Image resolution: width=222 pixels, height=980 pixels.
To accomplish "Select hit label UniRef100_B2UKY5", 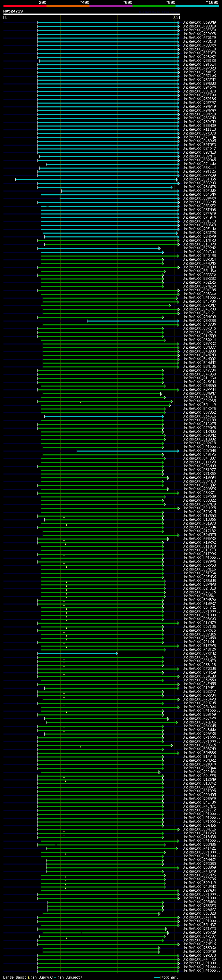I will [199, 508].
